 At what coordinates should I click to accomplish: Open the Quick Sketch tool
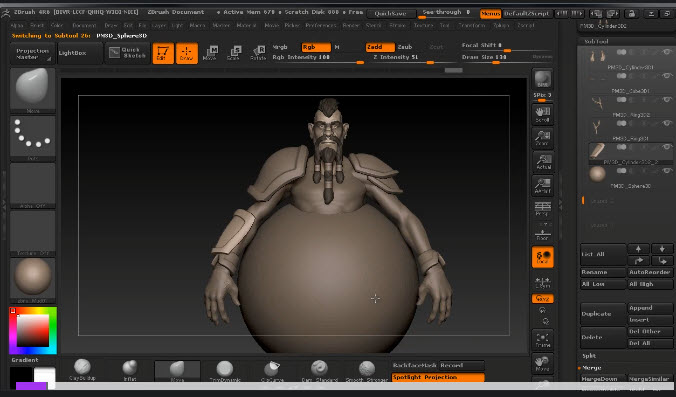coord(128,53)
